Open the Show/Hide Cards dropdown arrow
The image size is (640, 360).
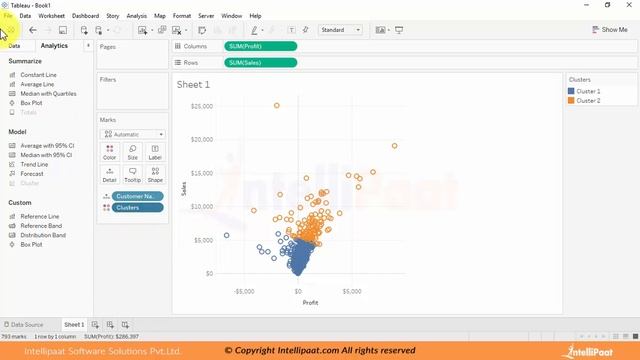pos(389,30)
